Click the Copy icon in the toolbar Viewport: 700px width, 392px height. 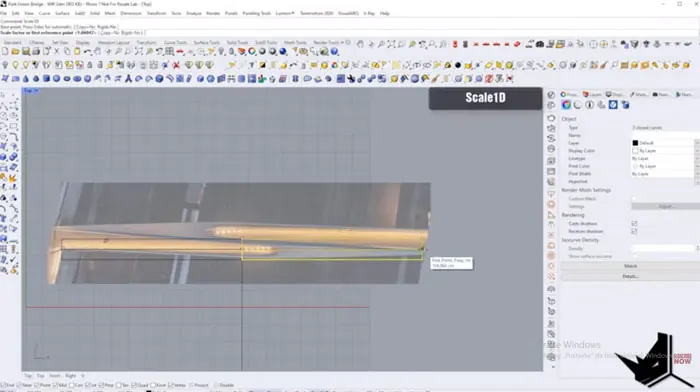[x=67, y=52]
